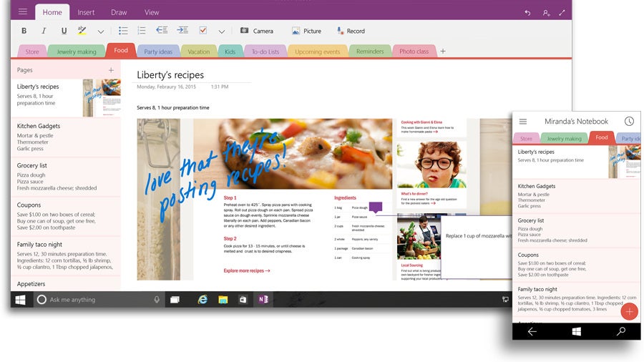Open the recent notes clock icon on phone
This screenshot has height=362, width=644.
pyautogui.click(x=629, y=122)
